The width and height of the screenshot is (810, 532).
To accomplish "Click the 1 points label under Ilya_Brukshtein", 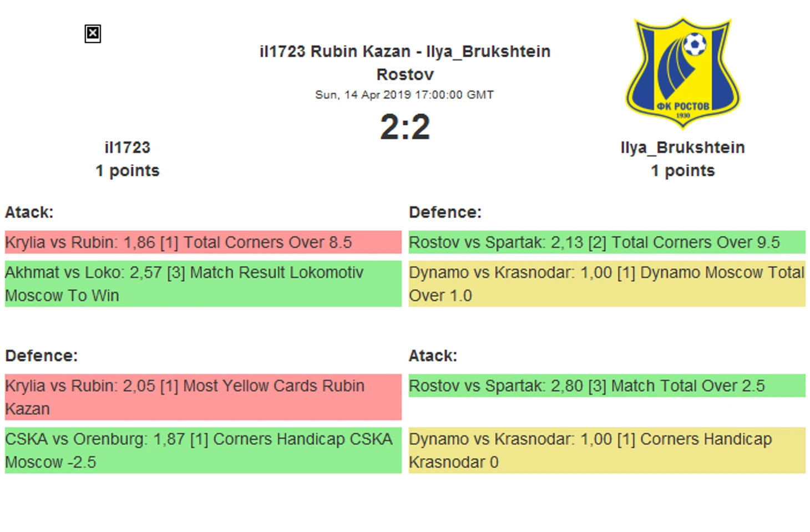I will tap(682, 171).
